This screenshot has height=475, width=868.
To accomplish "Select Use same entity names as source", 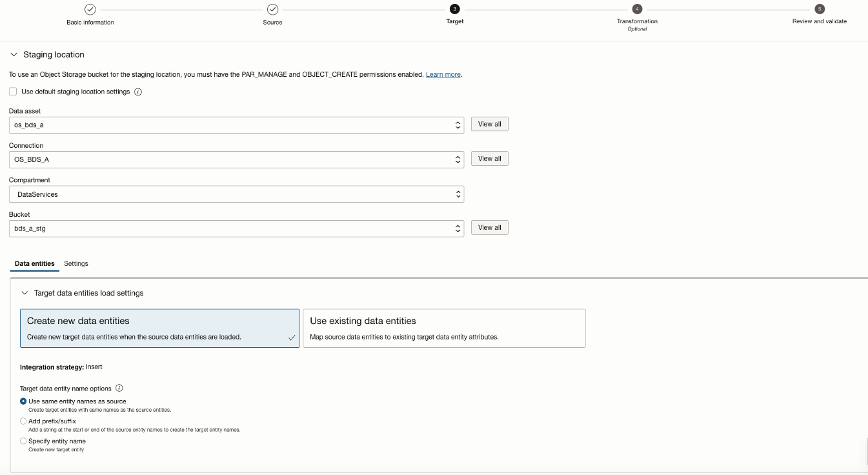I will coord(24,401).
